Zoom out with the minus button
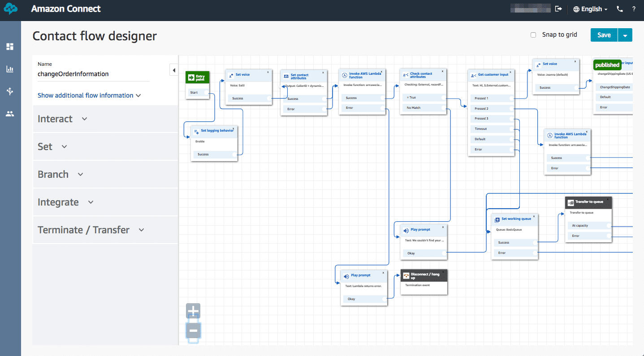Image resolution: width=644 pixels, height=356 pixels. click(x=193, y=331)
